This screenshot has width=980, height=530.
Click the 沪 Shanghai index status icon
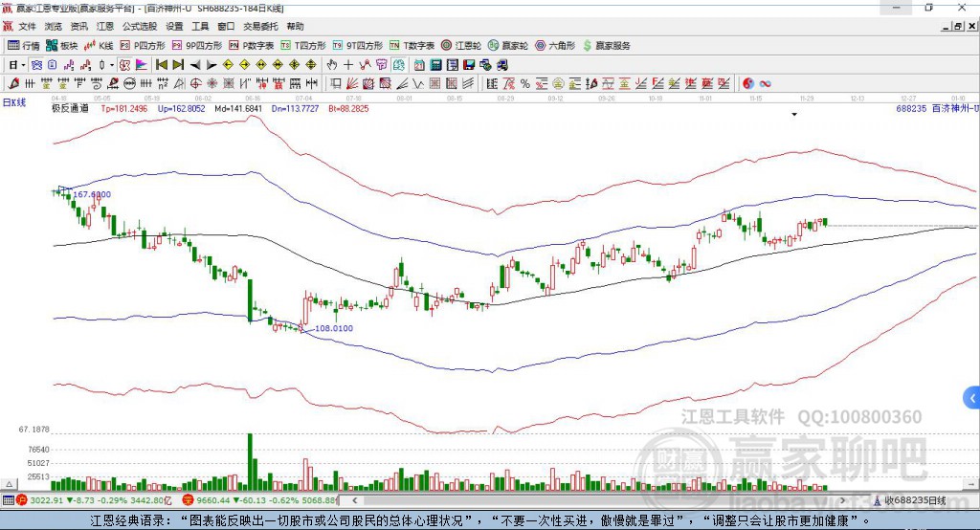pyautogui.click(x=22, y=500)
